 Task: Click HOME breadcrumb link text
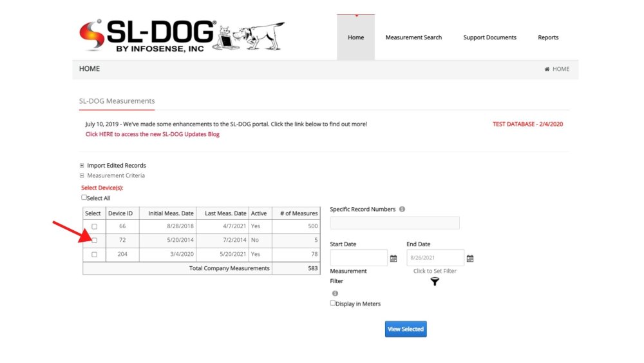coord(561,69)
